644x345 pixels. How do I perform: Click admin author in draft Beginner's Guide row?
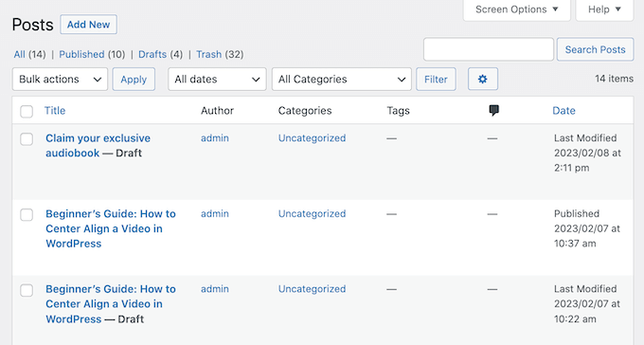coord(215,289)
